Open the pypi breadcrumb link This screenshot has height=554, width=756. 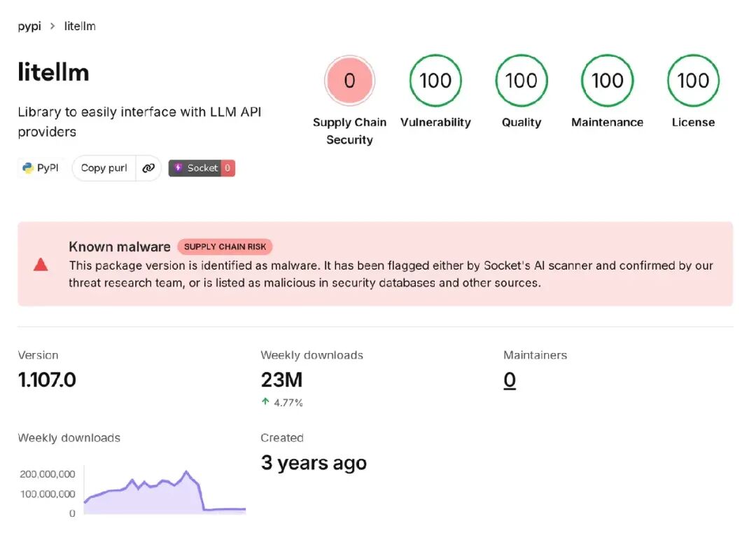pyautogui.click(x=29, y=26)
